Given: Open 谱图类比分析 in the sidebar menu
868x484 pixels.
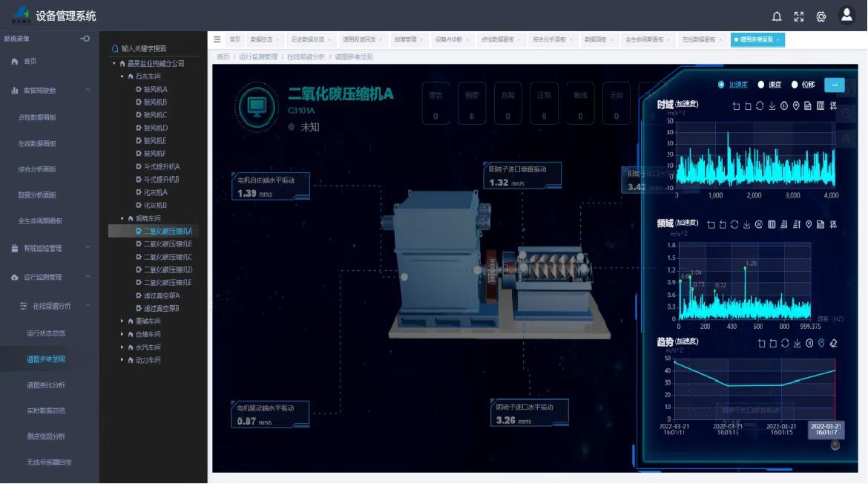Looking at the screenshot, I should (46, 385).
